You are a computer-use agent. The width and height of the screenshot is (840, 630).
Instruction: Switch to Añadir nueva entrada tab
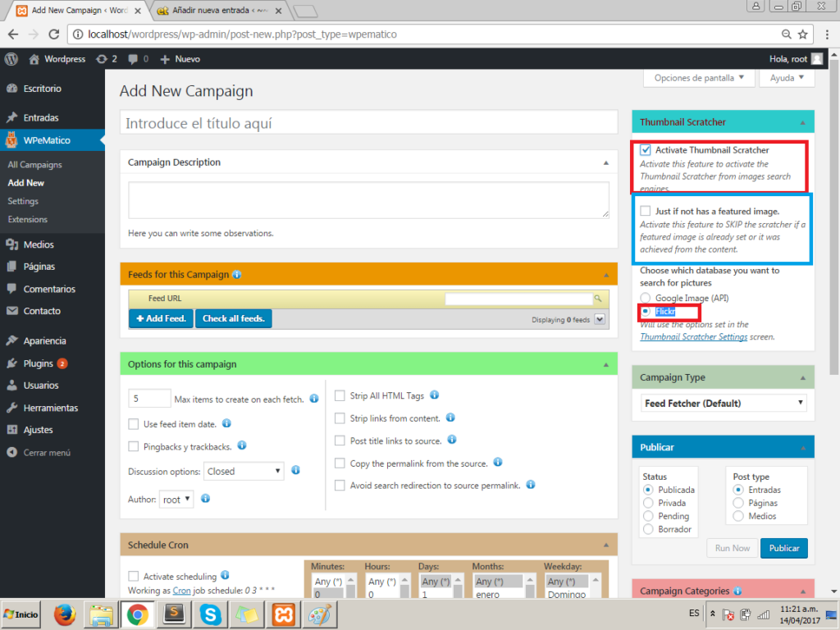pyautogui.click(x=220, y=10)
